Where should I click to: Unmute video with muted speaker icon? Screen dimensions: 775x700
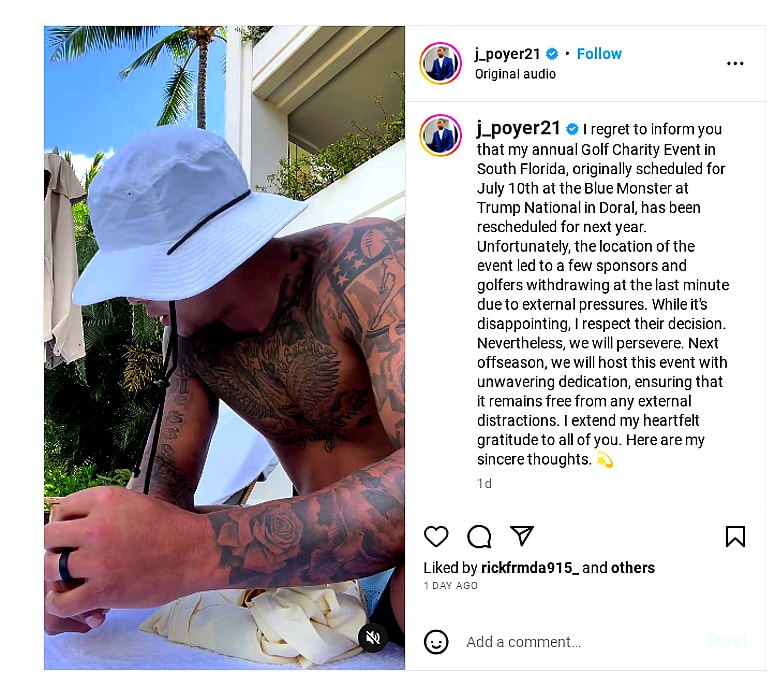[373, 638]
